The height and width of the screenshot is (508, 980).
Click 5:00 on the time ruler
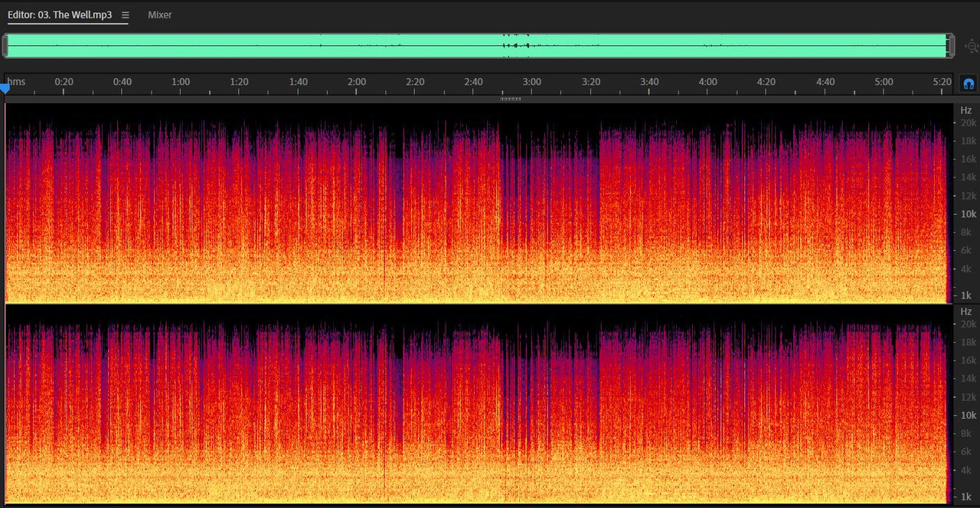[x=884, y=82]
